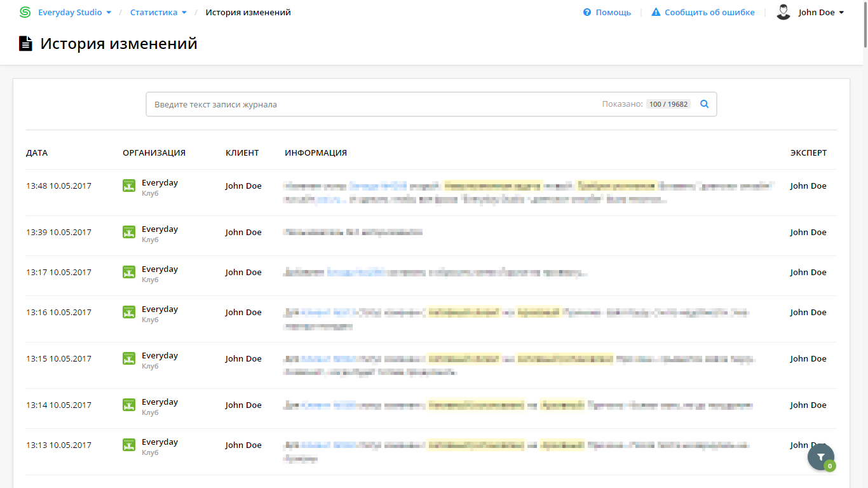
Task: Click Сообщить об ошибке link
Action: (710, 12)
